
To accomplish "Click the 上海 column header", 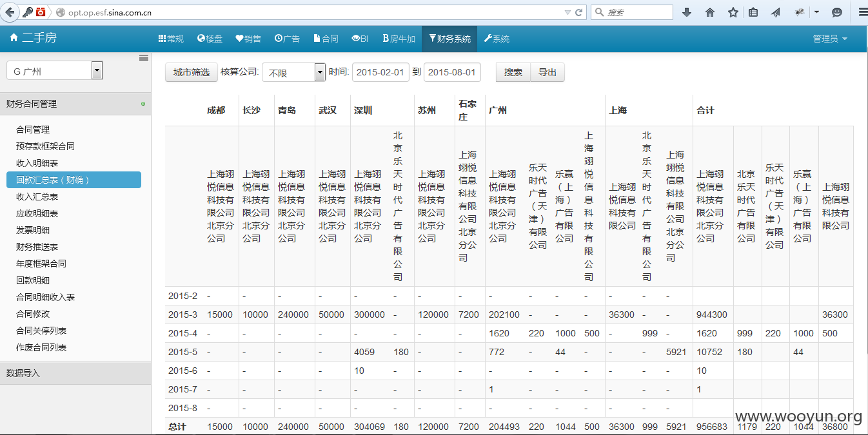I will [x=618, y=110].
